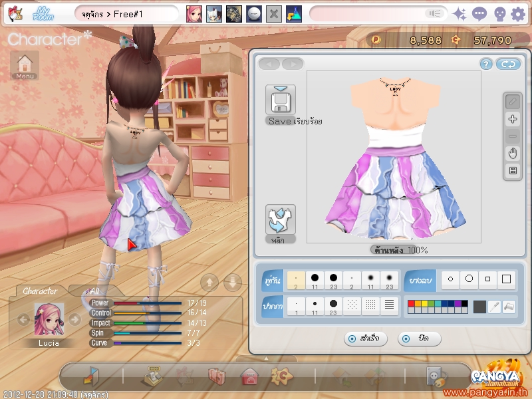Select hard brush size 11
Image resolution: width=532 pixels, height=399 pixels.
(315, 281)
